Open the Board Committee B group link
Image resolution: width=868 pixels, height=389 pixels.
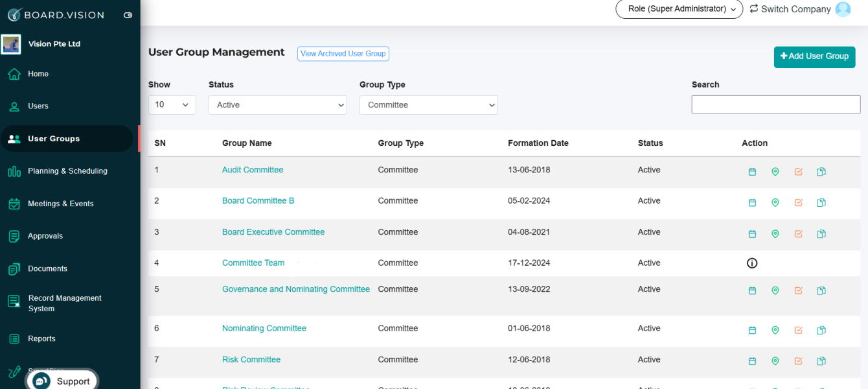tap(258, 201)
